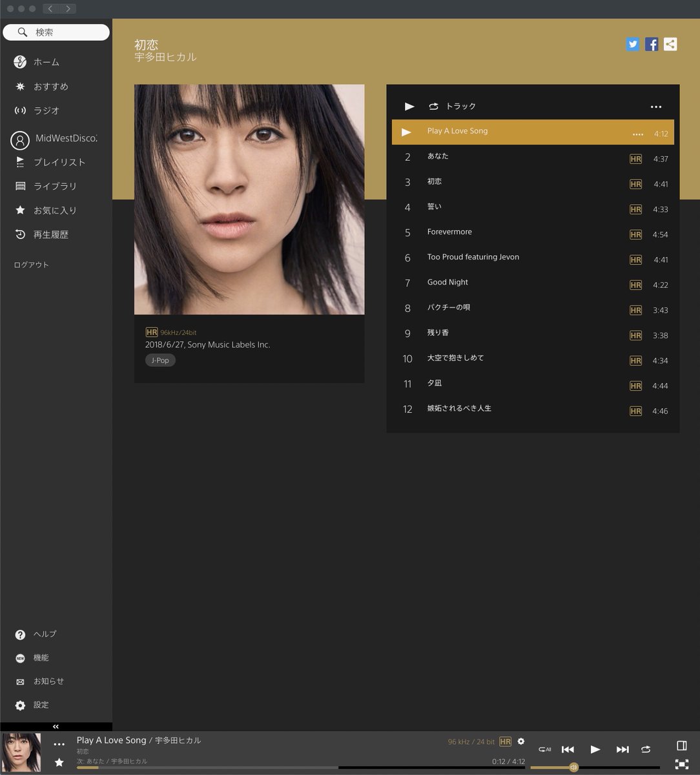
Task: Open the ヘルプ help page
Action: (x=36, y=634)
